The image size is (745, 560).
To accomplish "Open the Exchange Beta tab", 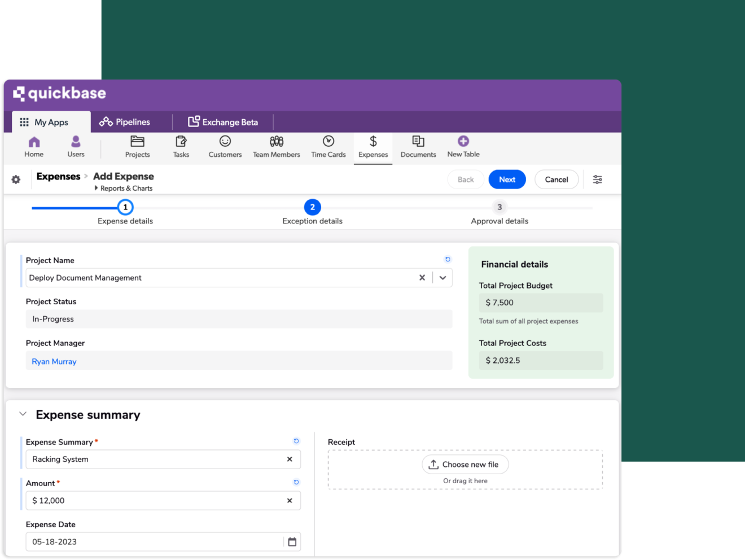I will click(x=224, y=121).
